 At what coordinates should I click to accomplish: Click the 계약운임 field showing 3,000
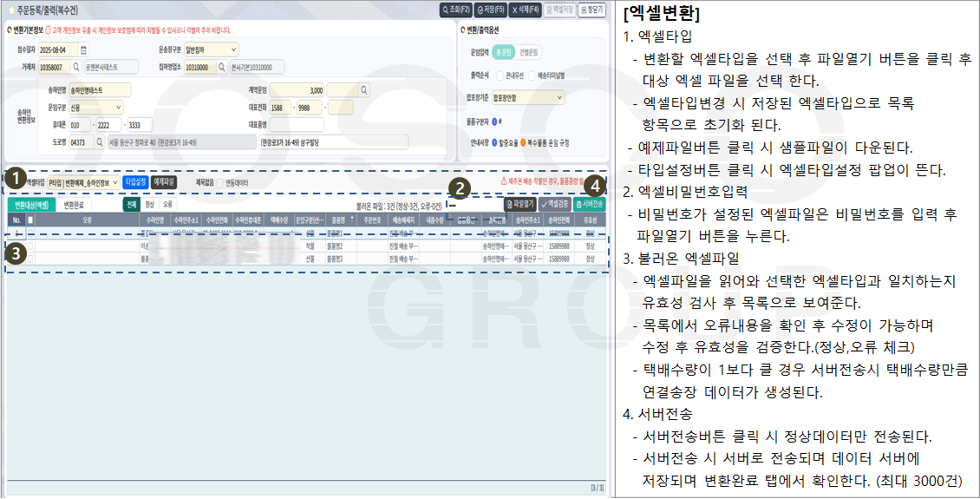297,90
